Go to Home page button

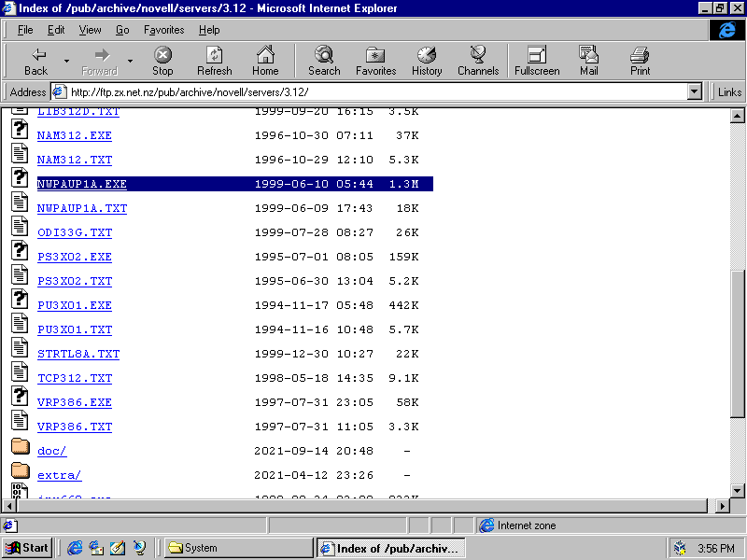click(x=265, y=61)
